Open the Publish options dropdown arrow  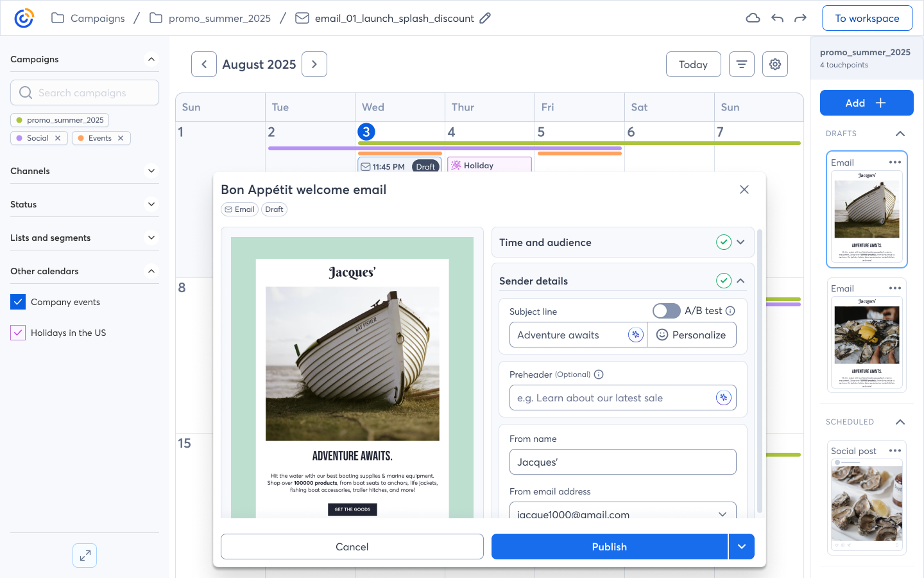[x=742, y=547]
